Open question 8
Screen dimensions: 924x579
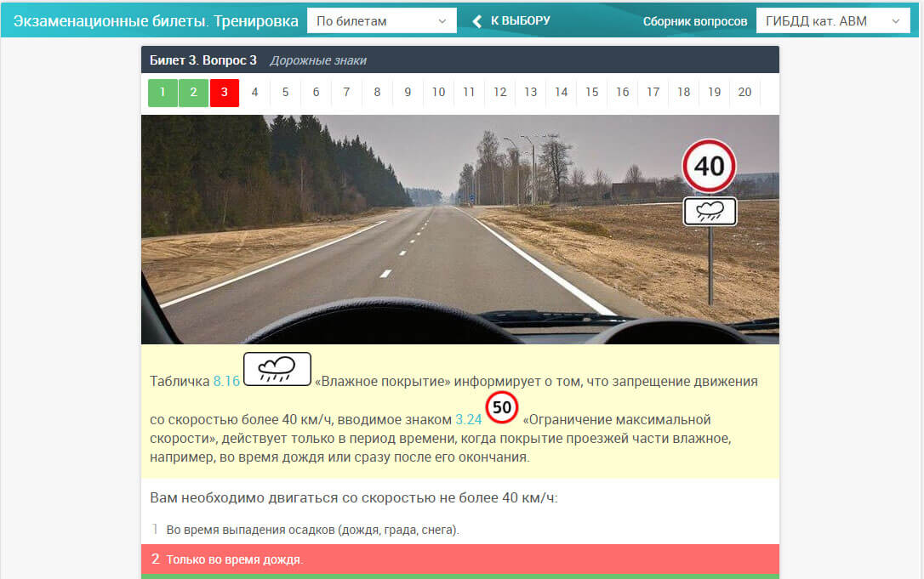click(x=377, y=93)
